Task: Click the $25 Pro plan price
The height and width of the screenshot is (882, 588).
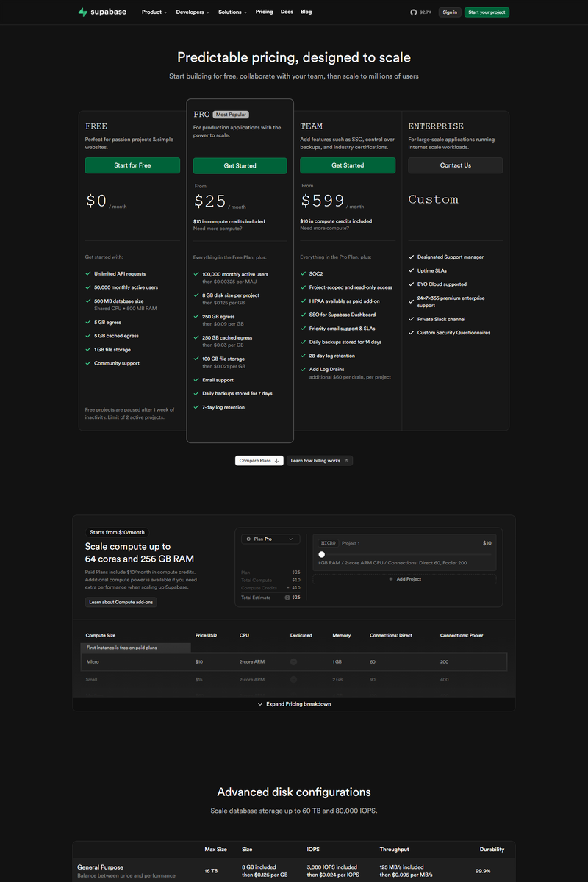Action: pyautogui.click(x=210, y=201)
